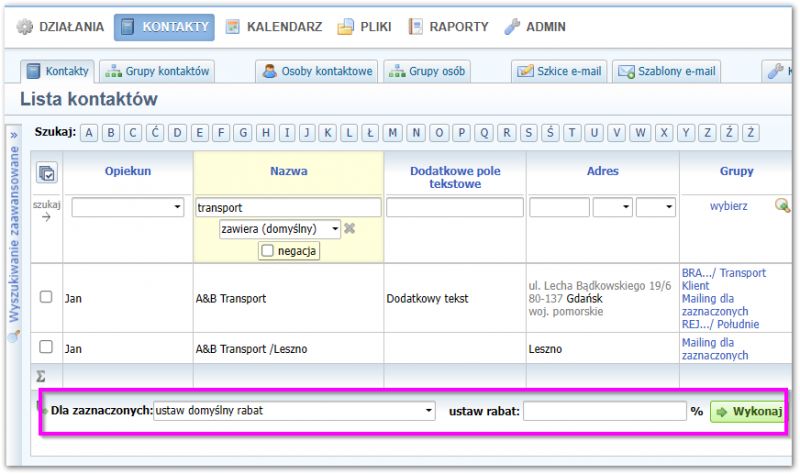Click the wybierz groups link

pyautogui.click(x=728, y=206)
